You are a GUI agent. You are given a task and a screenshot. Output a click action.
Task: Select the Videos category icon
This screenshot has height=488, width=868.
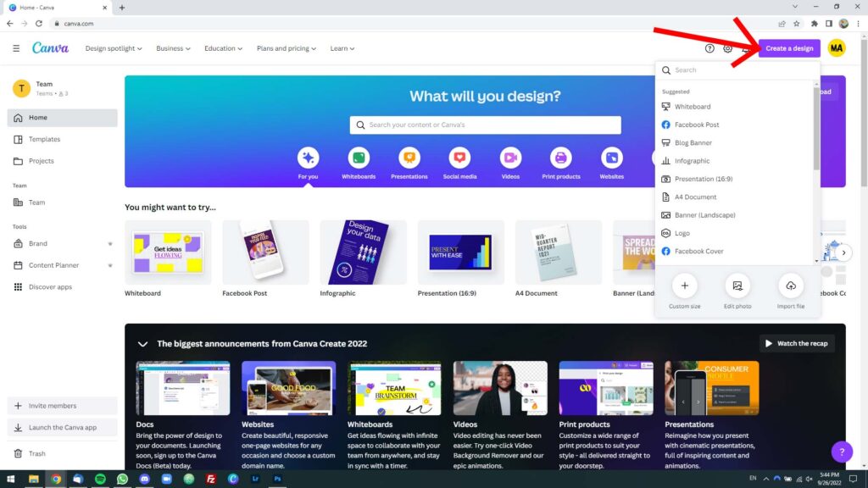pyautogui.click(x=510, y=158)
